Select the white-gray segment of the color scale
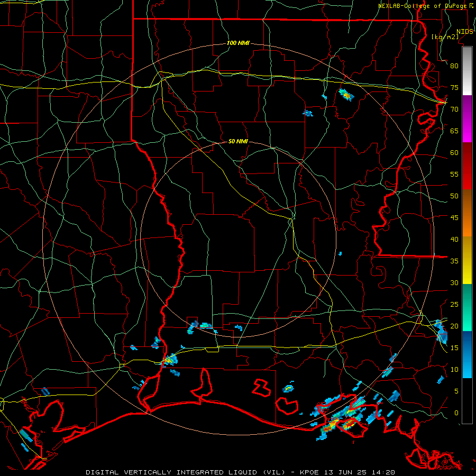476x476 pixels. click(x=467, y=71)
